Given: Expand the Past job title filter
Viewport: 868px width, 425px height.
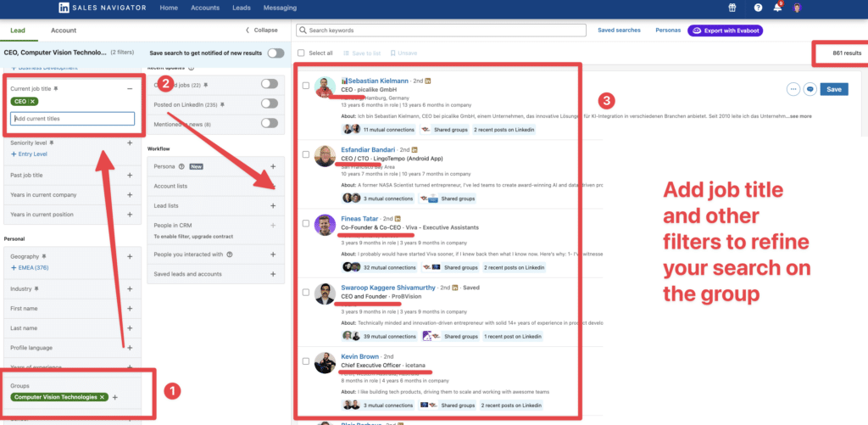Looking at the screenshot, I should [130, 175].
